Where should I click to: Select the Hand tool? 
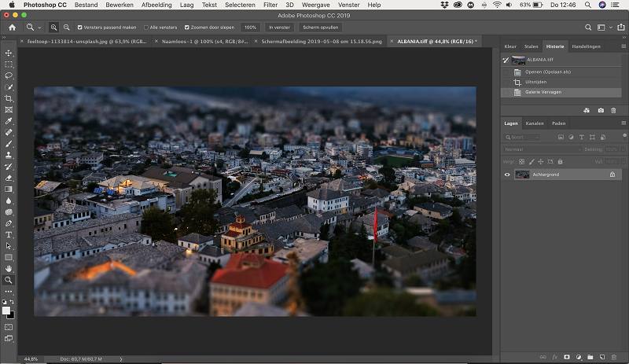click(9, 269)
